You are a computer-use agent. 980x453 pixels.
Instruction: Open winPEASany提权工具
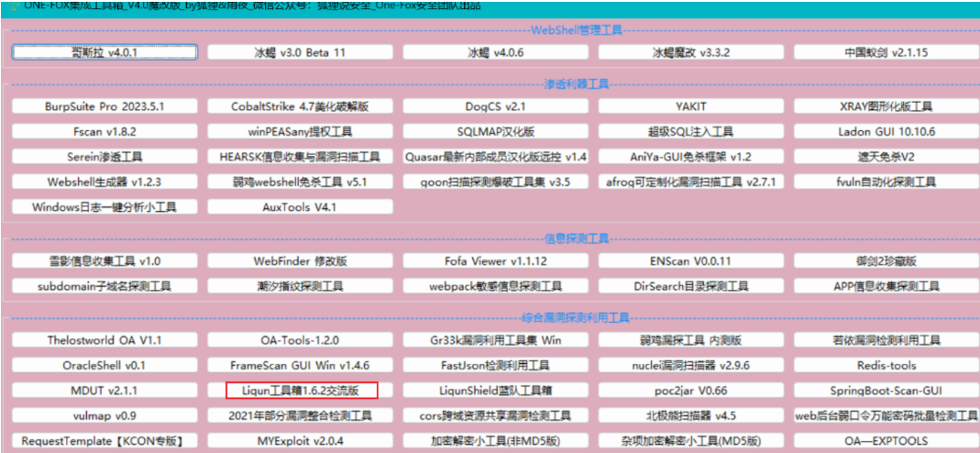tap(300, 131)
